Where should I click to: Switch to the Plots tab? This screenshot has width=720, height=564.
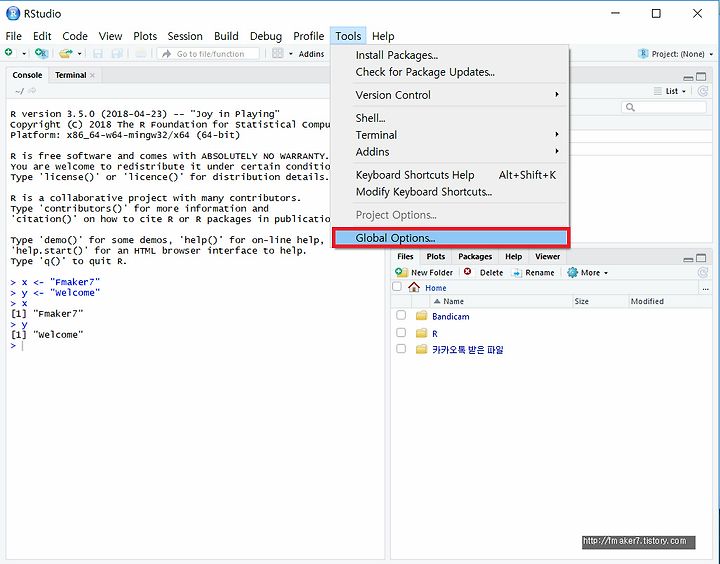[x=436, y=256]
